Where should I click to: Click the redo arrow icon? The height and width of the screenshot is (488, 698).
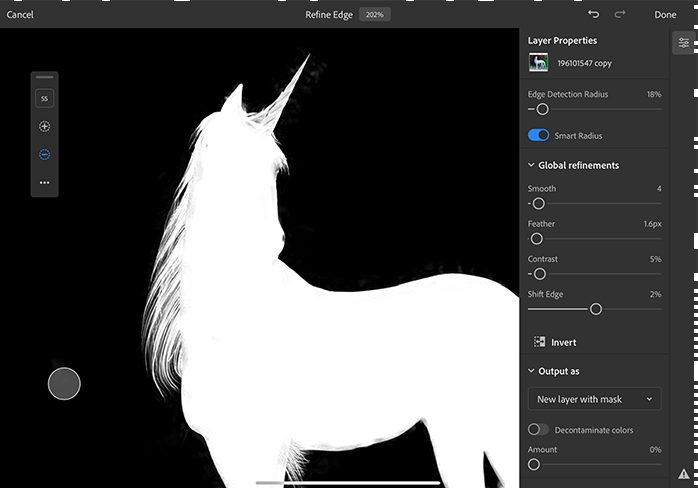pyautogui.click(x=620, y=14)
